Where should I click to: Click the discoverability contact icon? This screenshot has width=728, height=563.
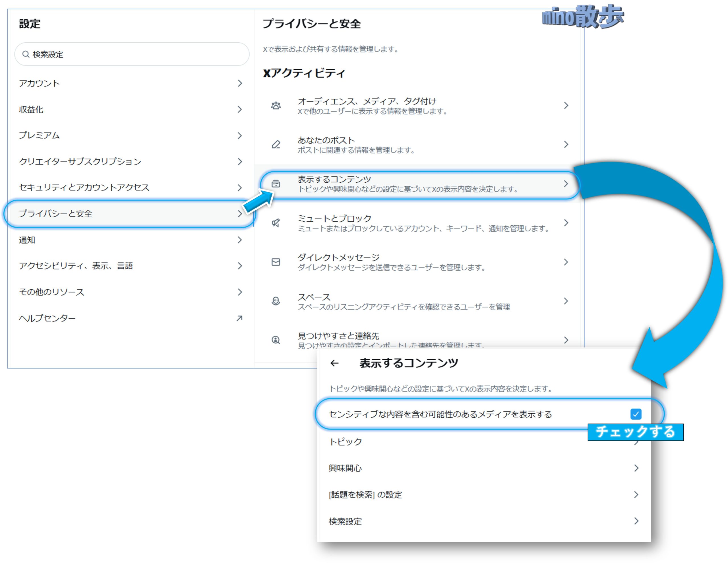(276, 340)
